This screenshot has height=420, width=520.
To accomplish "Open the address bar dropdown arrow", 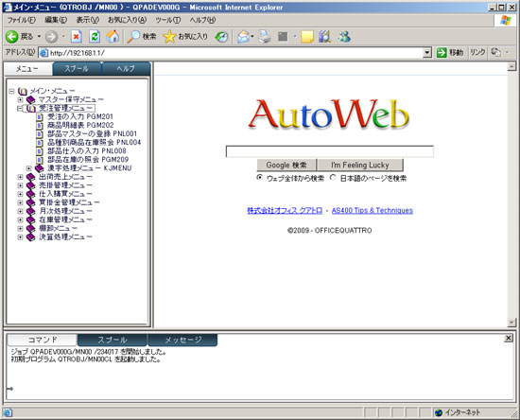I will coord(427,52).
